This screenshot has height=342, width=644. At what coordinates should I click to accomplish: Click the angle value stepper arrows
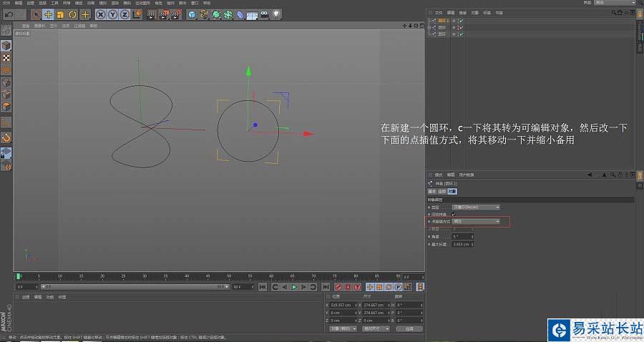pos(472,237)
